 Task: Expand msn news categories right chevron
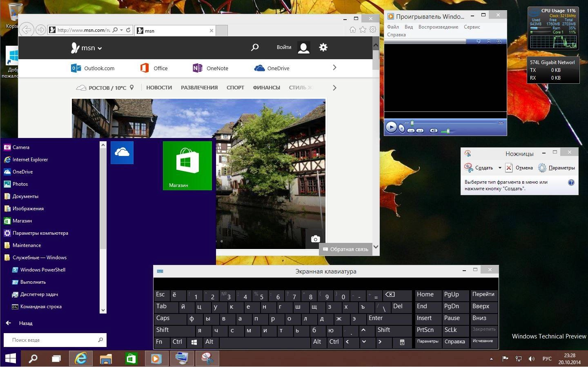tap(334, 87)
